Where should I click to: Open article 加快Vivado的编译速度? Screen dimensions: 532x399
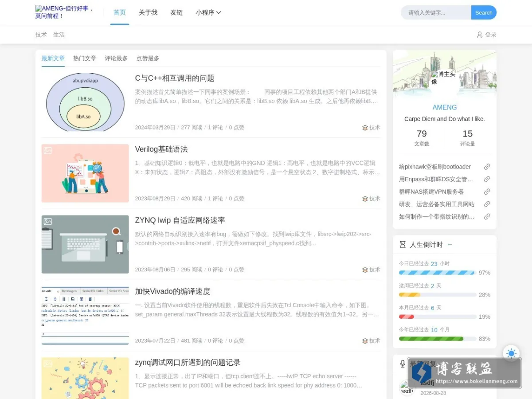172,291
